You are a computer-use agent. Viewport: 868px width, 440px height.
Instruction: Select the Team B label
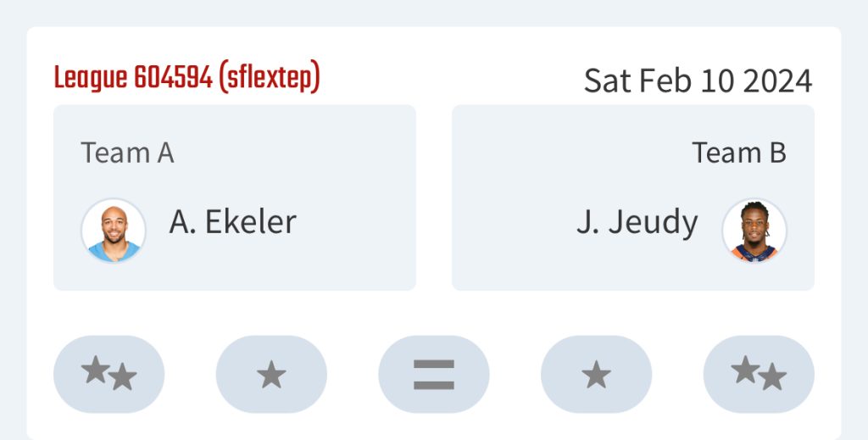tap(739, 153)
